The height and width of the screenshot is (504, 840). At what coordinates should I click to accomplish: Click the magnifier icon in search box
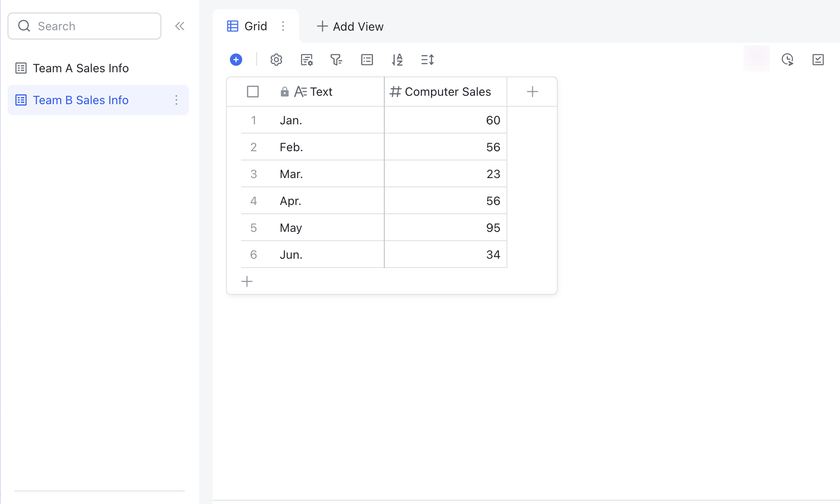click(24, 26)
